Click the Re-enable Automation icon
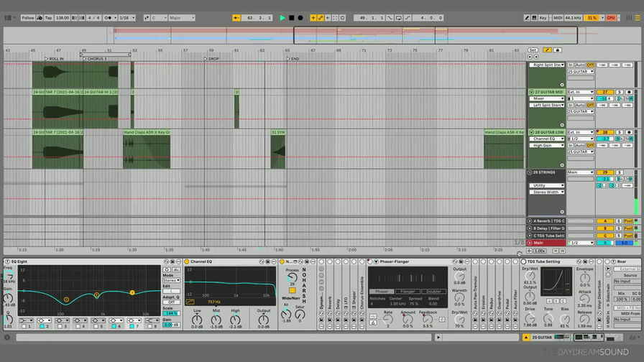Viewport: 644px width, 362px height. (328, 18)
